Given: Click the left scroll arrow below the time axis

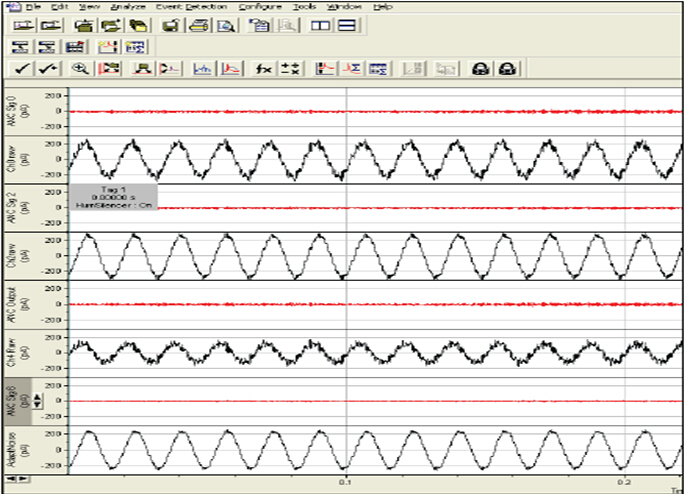Looking at the screenshot, I should pyautogui.click(x=8, y=479).
